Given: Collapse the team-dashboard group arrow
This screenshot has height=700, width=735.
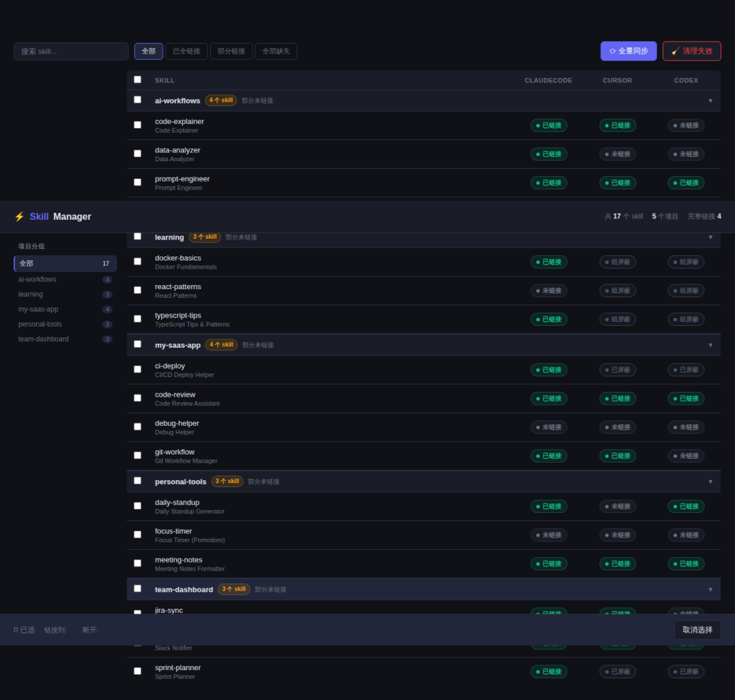Looking at the screenshot, I should (x=710, y=589).
